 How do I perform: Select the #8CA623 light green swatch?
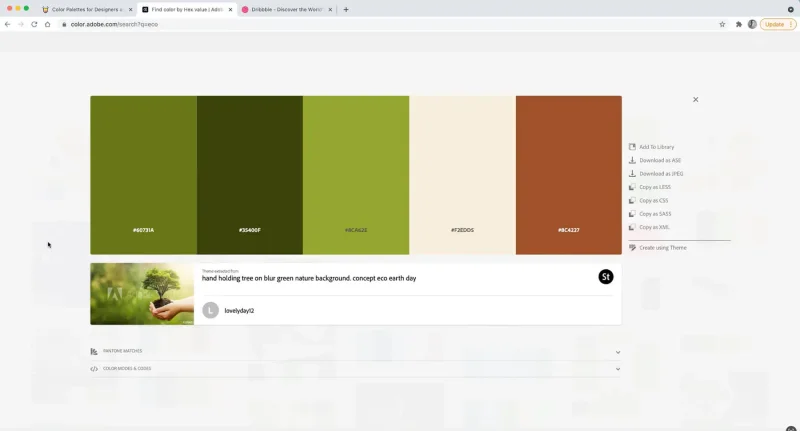(x=356, y=175)
